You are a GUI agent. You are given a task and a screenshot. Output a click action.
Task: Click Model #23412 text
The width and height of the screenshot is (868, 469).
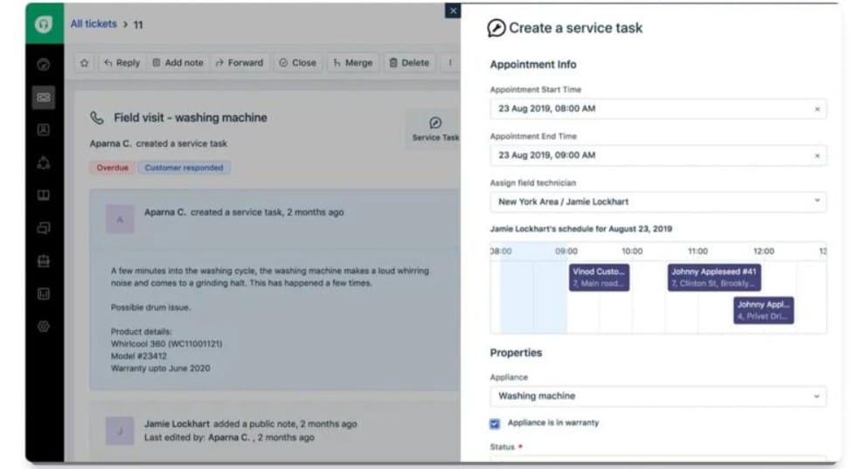tap(139, 356)
